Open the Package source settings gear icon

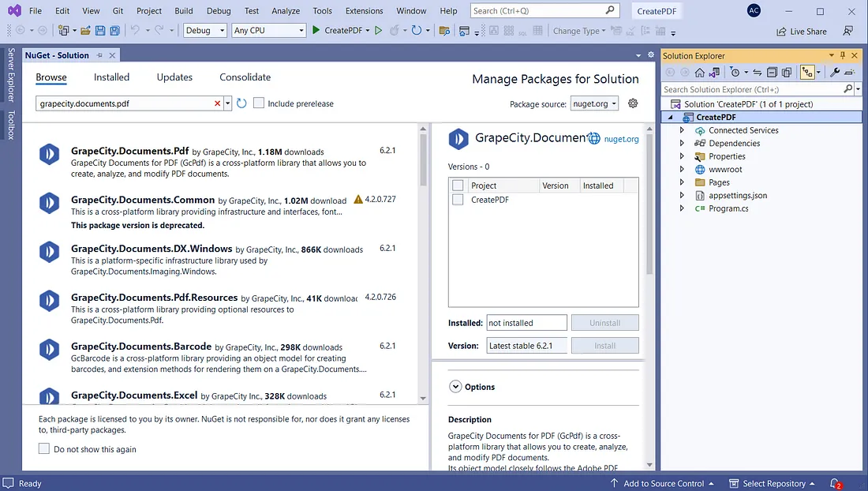[x=632, y=103]
